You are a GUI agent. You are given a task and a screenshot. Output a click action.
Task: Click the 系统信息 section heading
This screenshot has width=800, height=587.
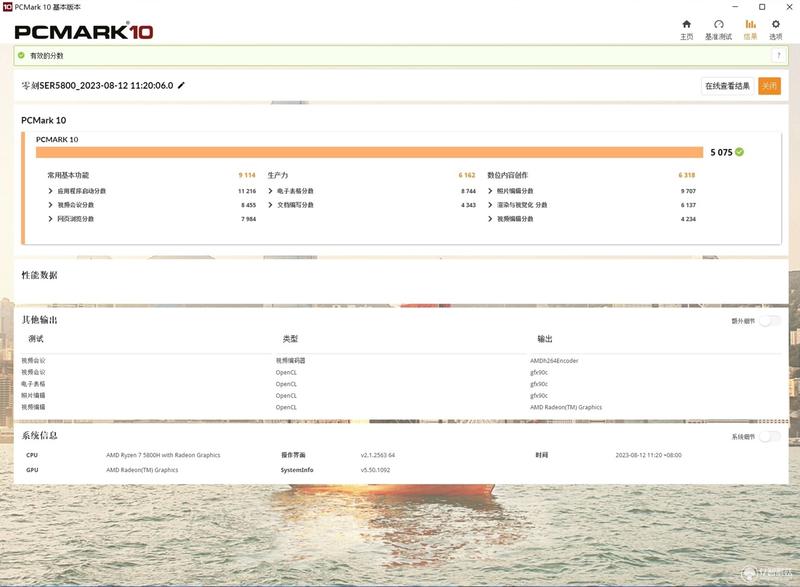tap(39, 436)
